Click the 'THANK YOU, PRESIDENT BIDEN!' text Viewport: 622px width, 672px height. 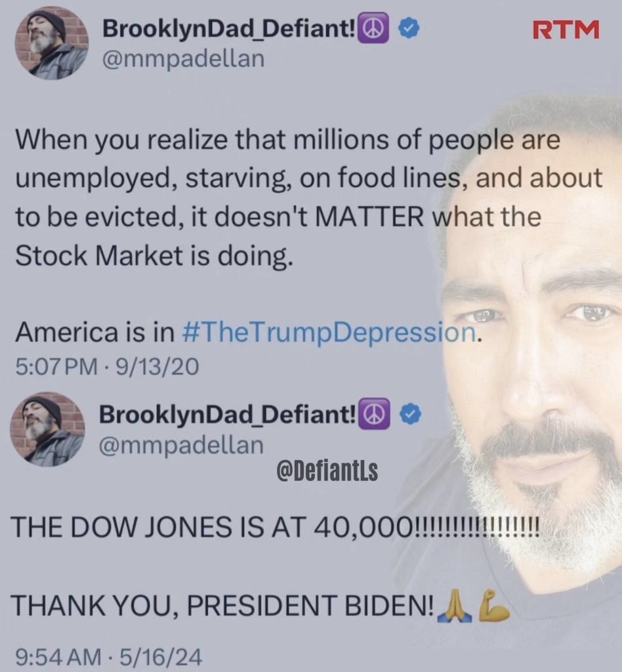click(x=224, y=605)
